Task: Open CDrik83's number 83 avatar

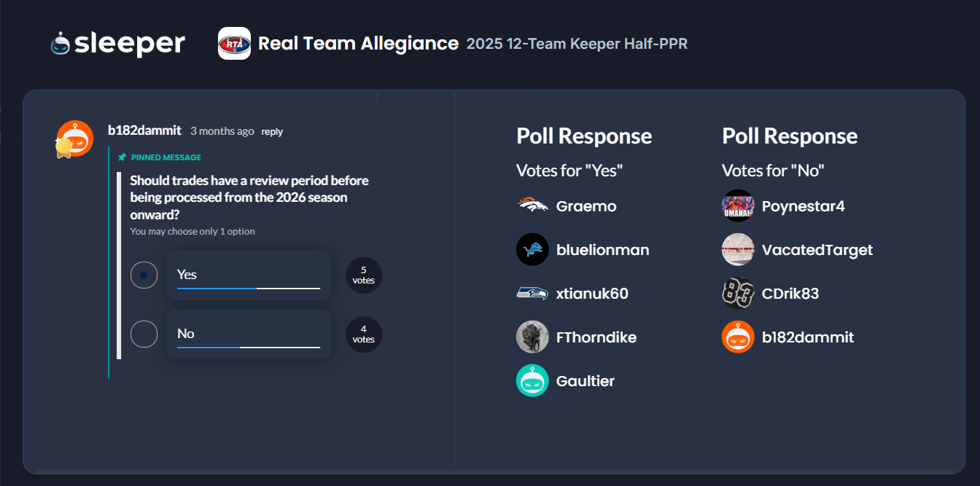Action: coord(738,294)
